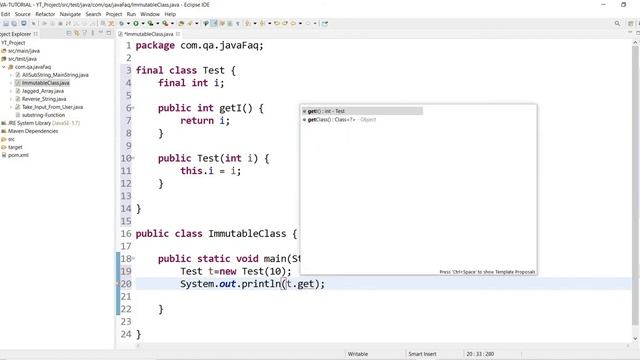
Task: Click the Debug bug icon in the toolbar
Action: coord(121,23)
